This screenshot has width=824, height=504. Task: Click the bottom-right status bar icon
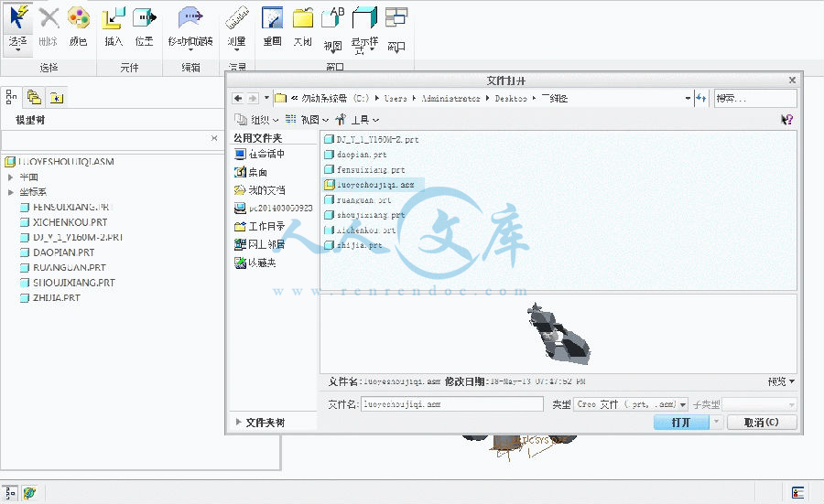[797, 492]
